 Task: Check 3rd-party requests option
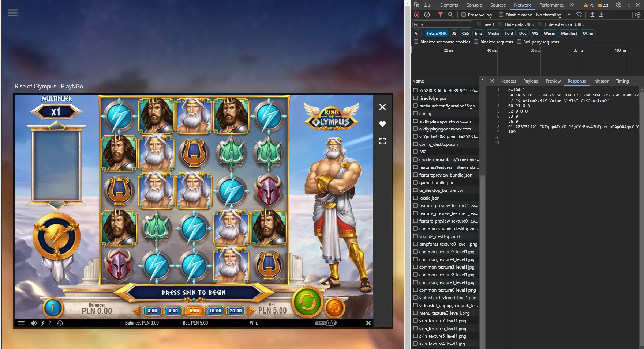coord(519,42)
